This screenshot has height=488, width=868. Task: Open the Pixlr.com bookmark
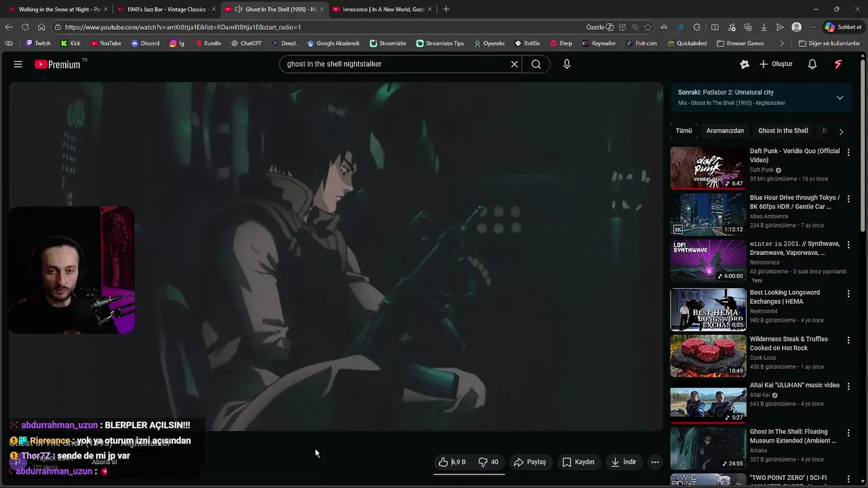642,43
